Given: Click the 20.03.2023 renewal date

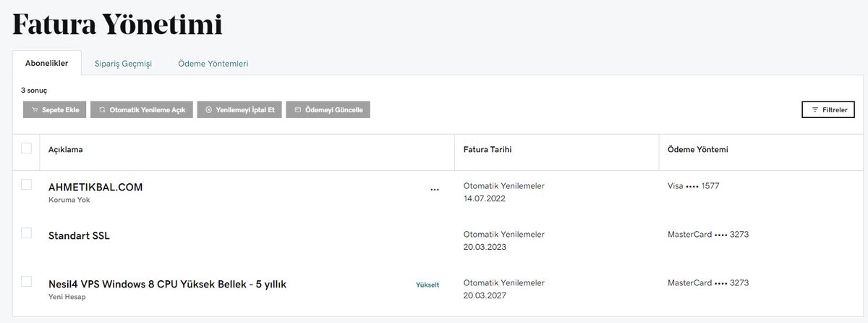Looking at the screenshot, I should [x=484, y=247].
